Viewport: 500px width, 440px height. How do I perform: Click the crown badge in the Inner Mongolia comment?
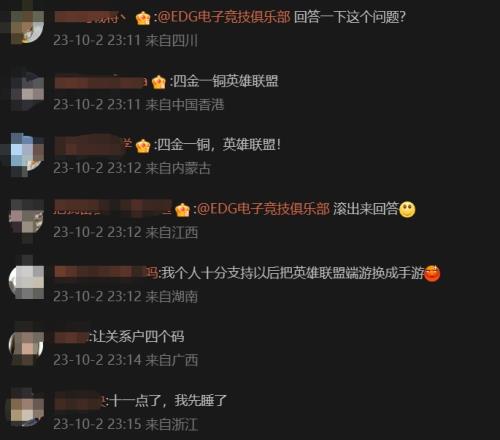coord(143,146)
